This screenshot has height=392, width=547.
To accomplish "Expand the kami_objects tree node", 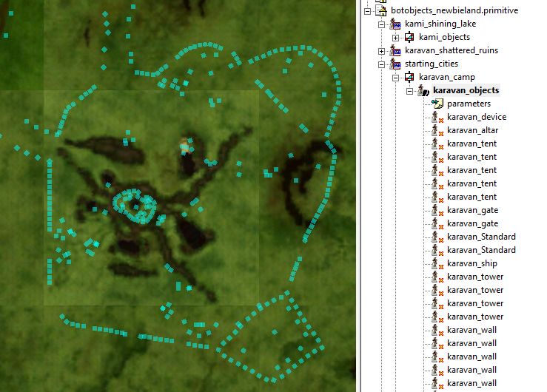I will click(x=396, y=37).
